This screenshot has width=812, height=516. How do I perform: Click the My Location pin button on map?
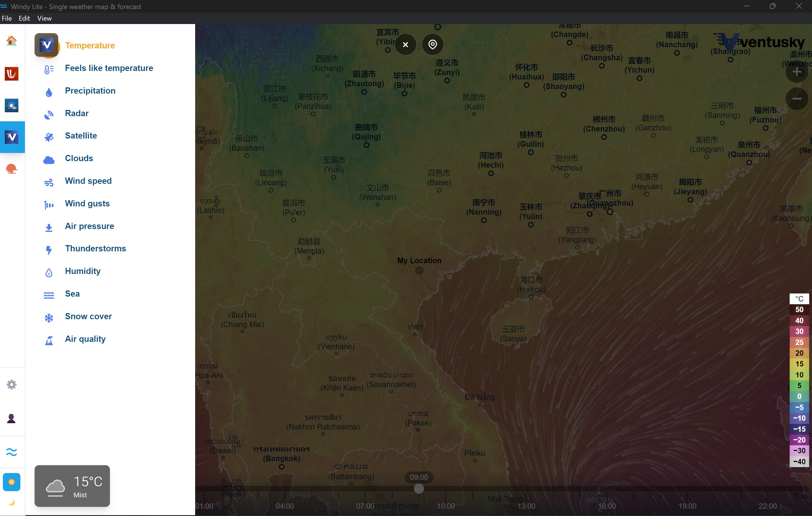(x=433, y=44)
